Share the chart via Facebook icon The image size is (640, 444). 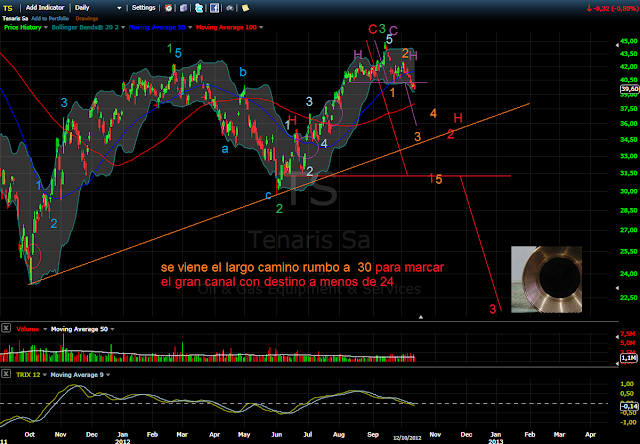[214, 8]
